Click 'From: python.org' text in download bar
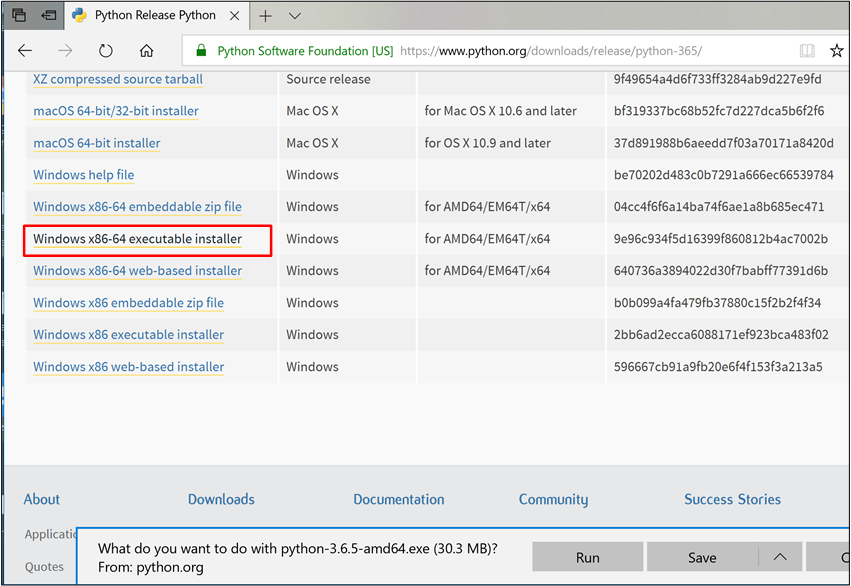 150,568
